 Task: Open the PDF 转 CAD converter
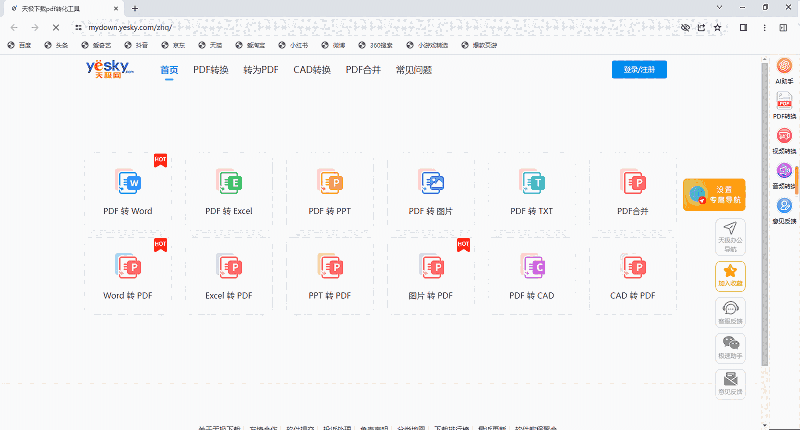(532, 276)
